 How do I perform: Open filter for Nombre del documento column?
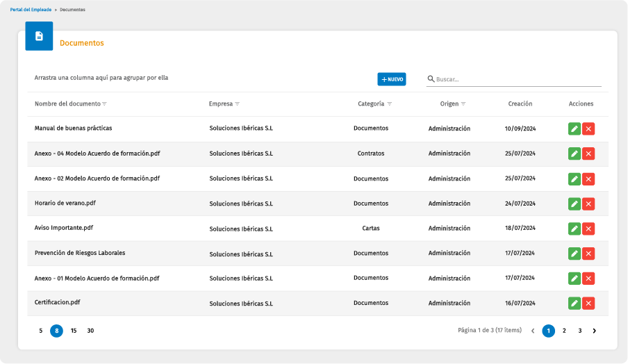(x=105, y=104)
